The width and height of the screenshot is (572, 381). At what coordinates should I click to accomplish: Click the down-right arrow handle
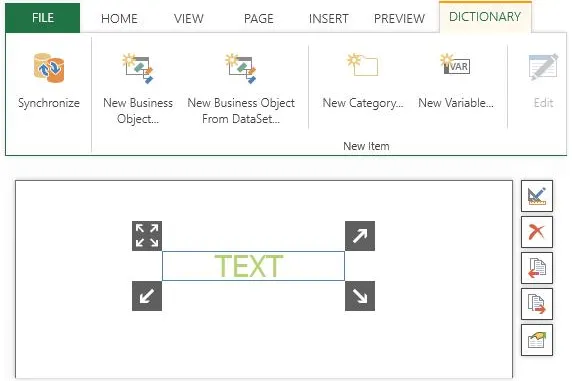360,296
